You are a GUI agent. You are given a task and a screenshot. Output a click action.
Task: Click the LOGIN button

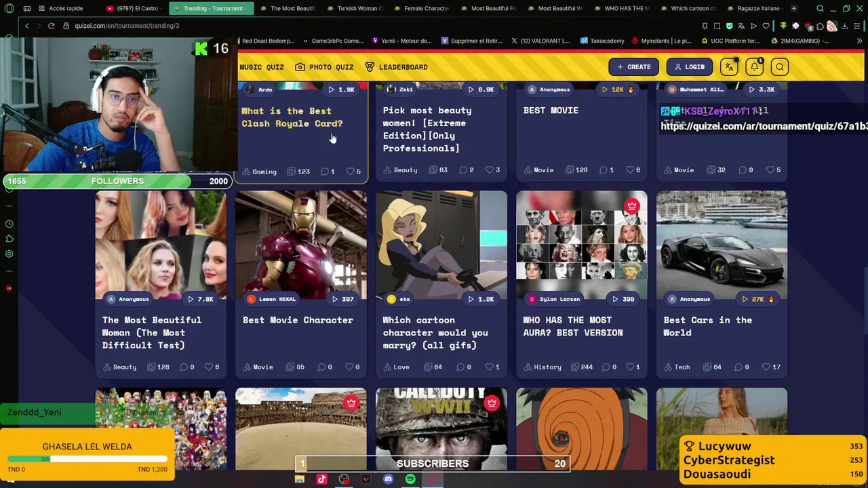(688, 67)
